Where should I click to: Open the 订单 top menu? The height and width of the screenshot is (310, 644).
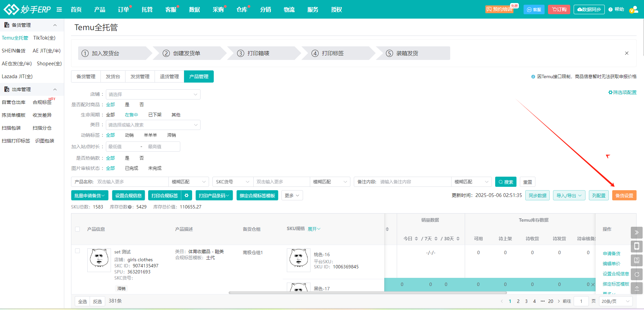123,9
